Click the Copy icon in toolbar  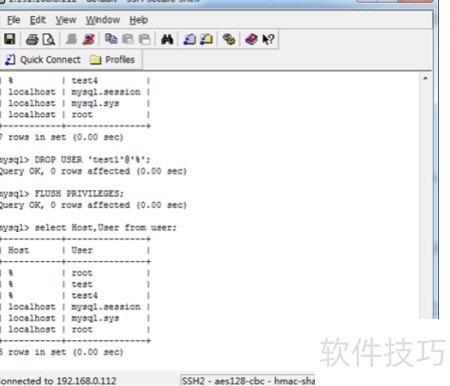click(111, 39)
